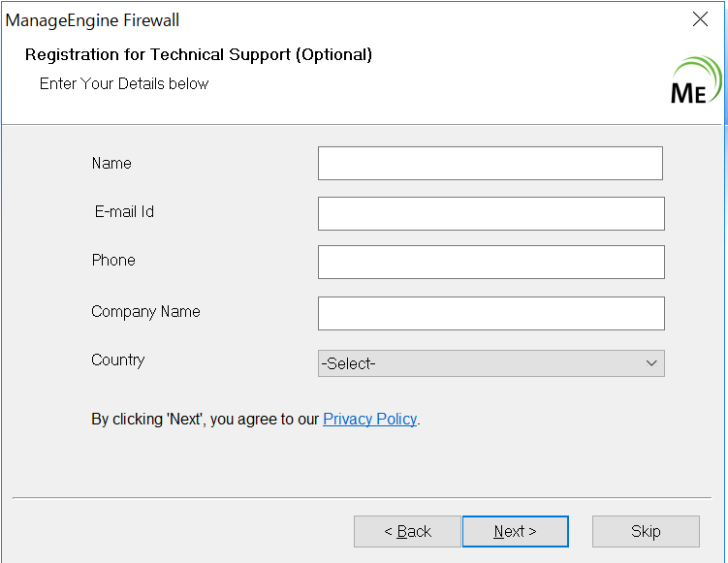Click inside the Name text field

[x=490, y=164]
